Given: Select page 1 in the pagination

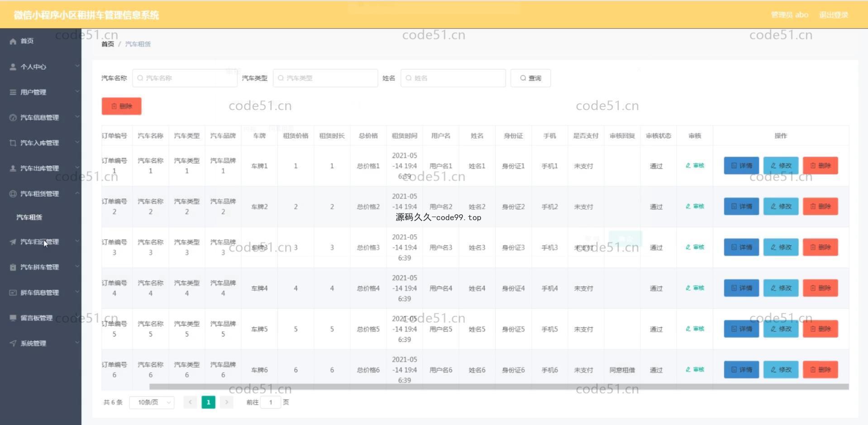Looking at the screenshot, I should tap(208, 402).
